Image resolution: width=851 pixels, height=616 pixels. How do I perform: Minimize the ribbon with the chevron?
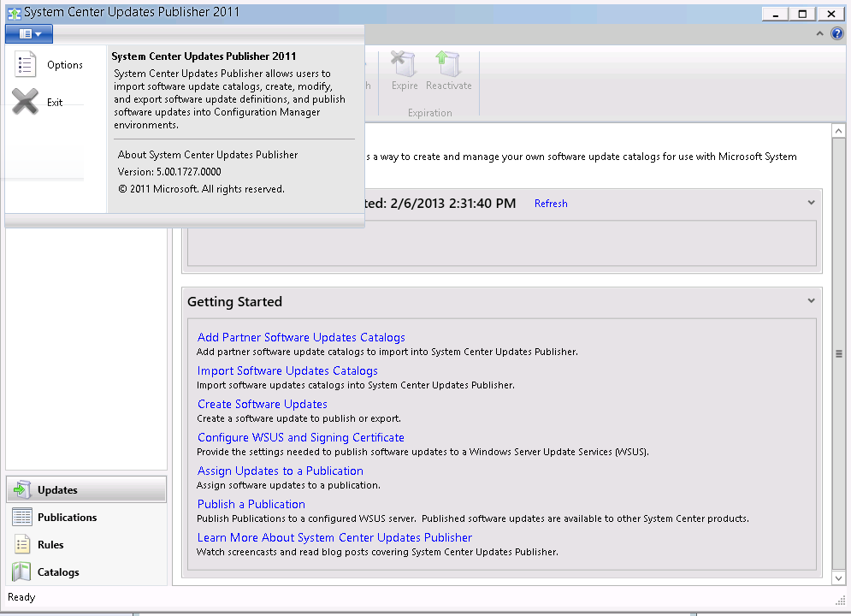tap(818, 33)
